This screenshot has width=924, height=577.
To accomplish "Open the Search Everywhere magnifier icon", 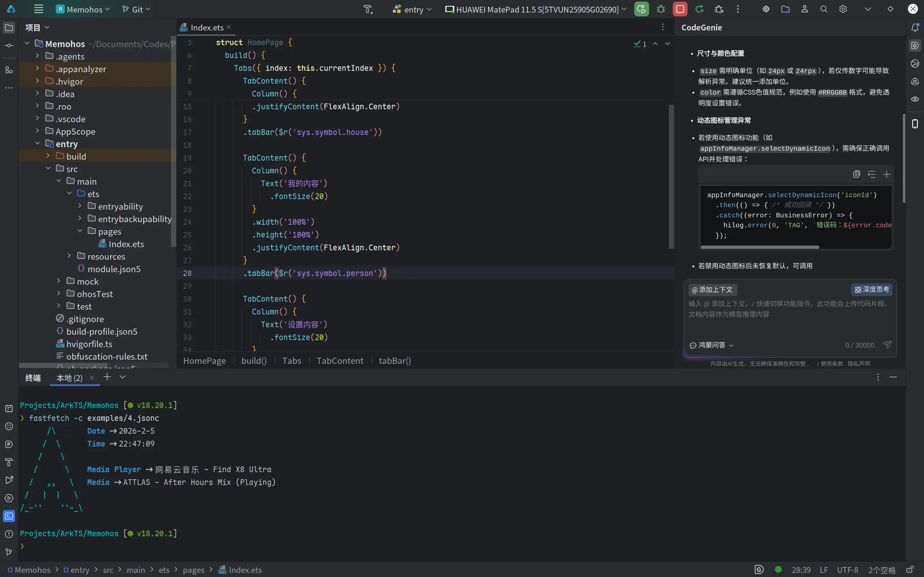I will click(x=824, y=9).
